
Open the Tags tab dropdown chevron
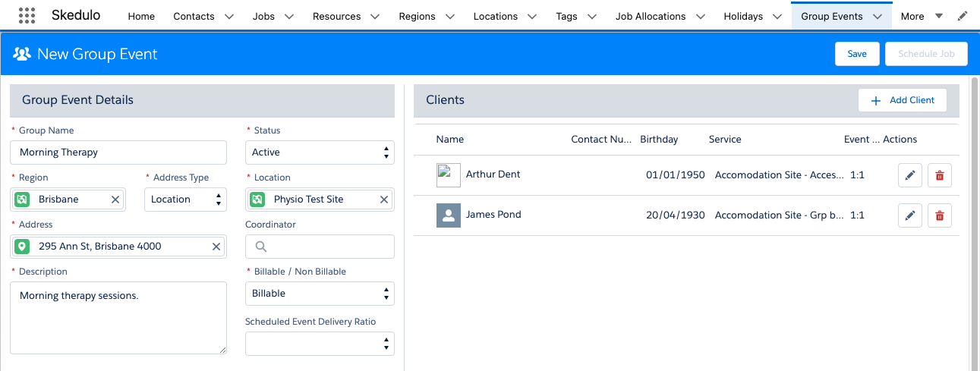591,16
